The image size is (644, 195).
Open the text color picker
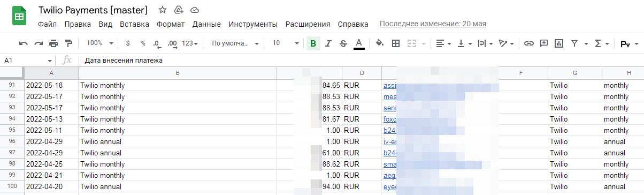pyautogui.click(x=359, y=43)
